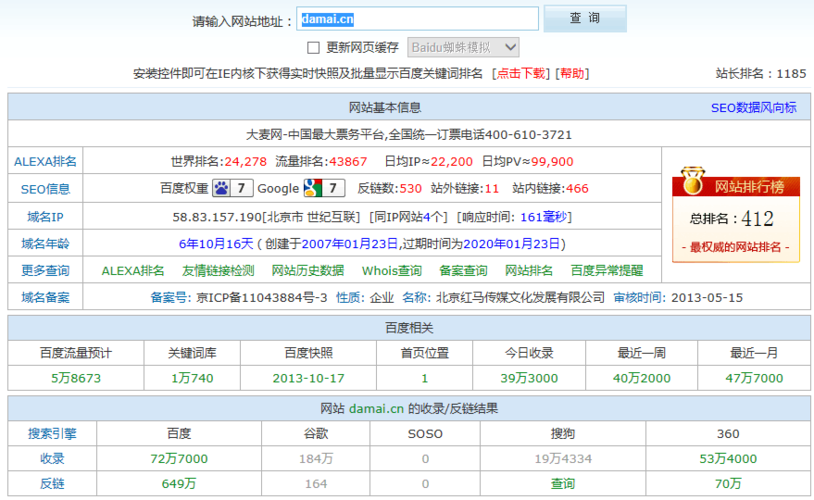Click the ALEXA排名 row label
Image resolution: width=814 pixels, height=500 pixels.
click(x=45, y=161)
